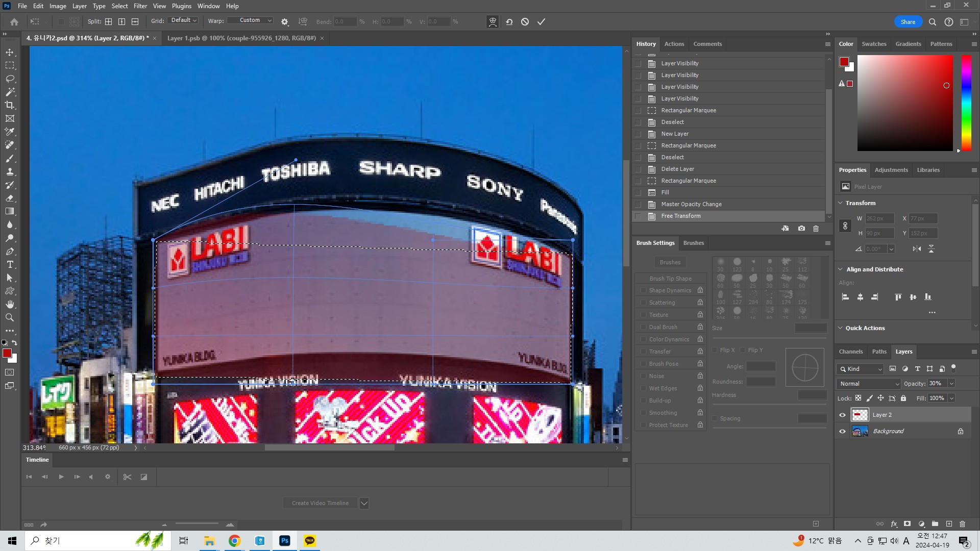Hide Layer 2 using its eye icon
Viewport: 980px width, 551px height.
(x=843, y=415)
